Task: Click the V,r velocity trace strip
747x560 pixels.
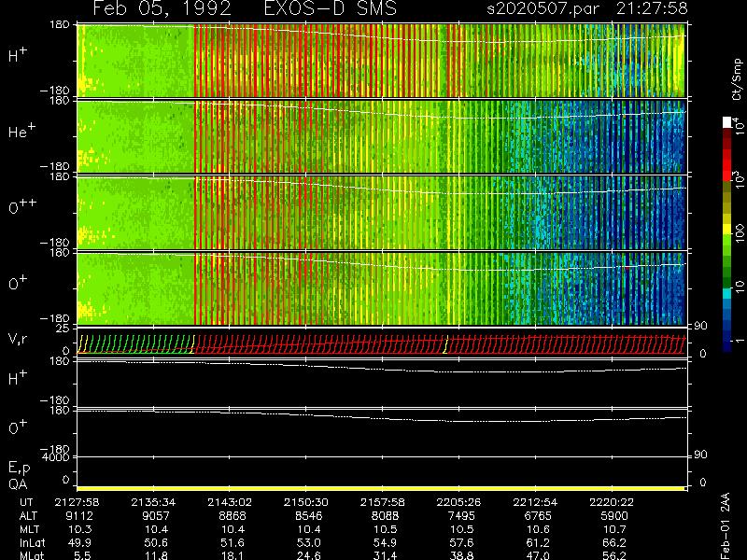Action: click(x=381, y=343)
